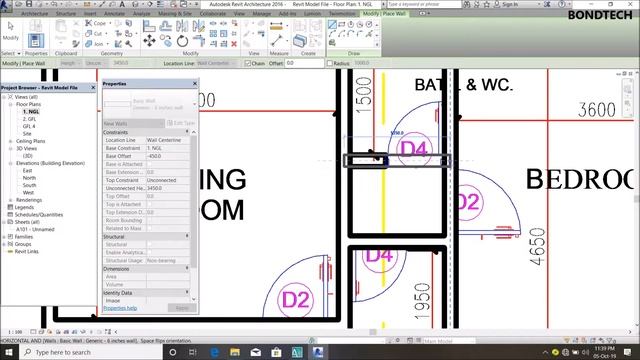Select the Trim/Extend to Corner tool
640x360 pixels.
[198, 41]
